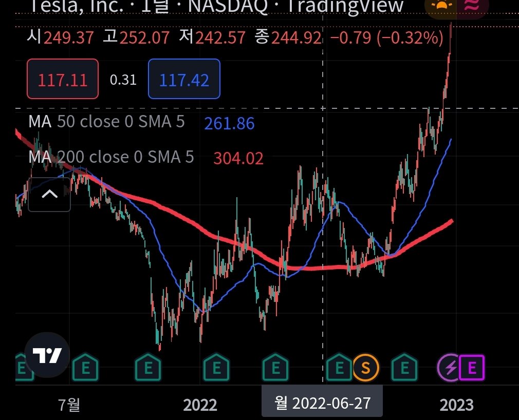Open the purple E upcoming earnings marker
Screen dimensions: 519x420
472,368
